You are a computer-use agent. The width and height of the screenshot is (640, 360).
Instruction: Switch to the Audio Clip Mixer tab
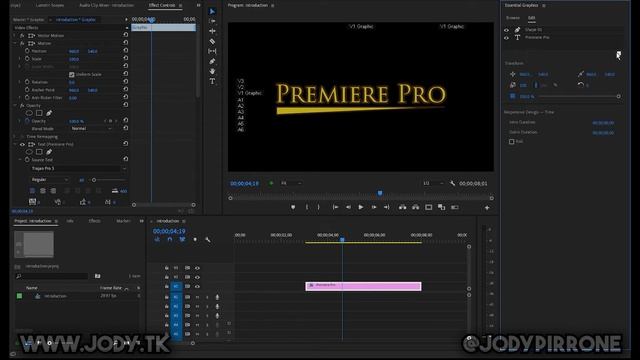pos(107,5)
